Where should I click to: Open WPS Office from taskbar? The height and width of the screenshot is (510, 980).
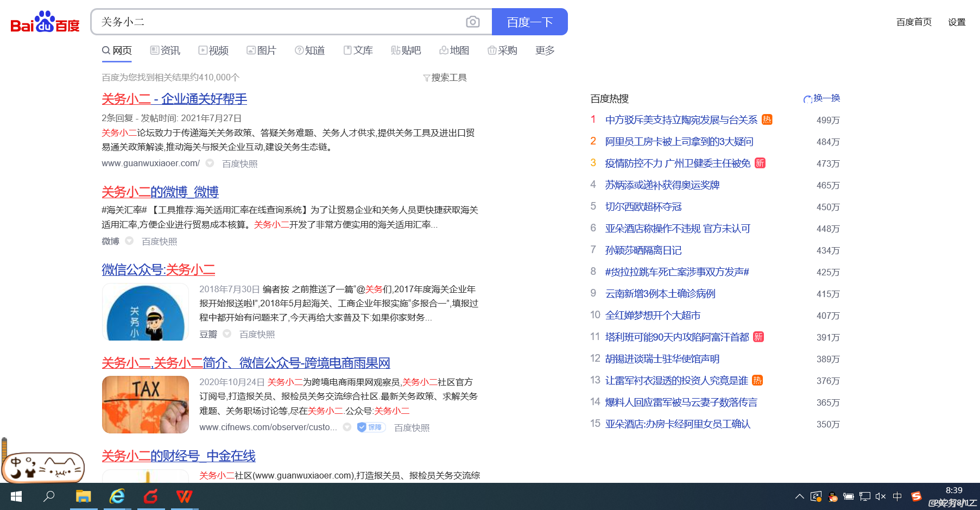click(x=185, y=496)
